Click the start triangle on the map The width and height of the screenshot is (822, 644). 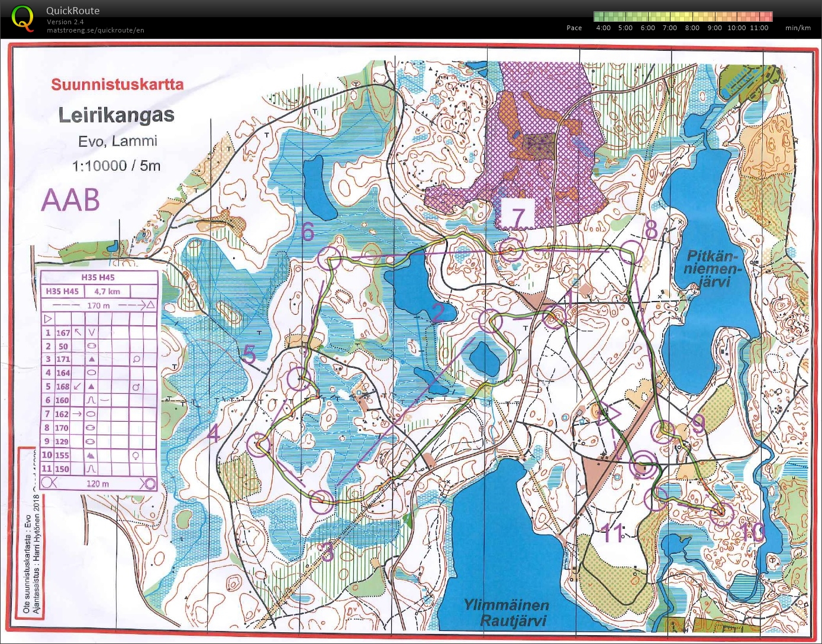[x=608, y=415]
